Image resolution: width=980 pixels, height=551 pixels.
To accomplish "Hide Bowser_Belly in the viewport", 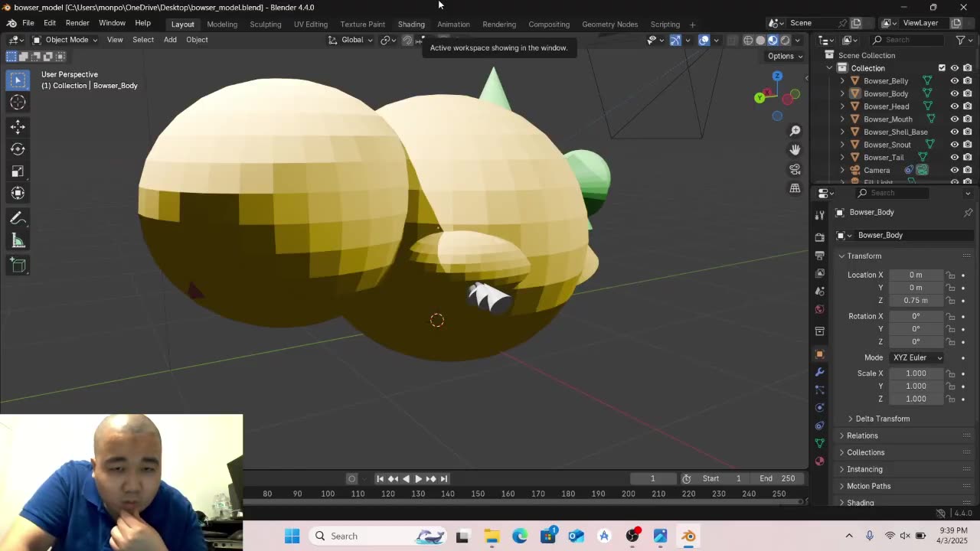I will 955,80.
